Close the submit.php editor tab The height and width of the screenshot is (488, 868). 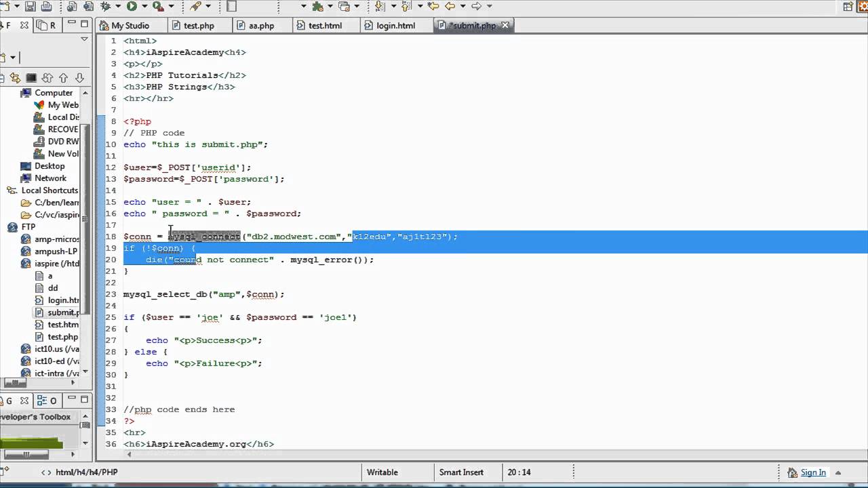[505, 25]
